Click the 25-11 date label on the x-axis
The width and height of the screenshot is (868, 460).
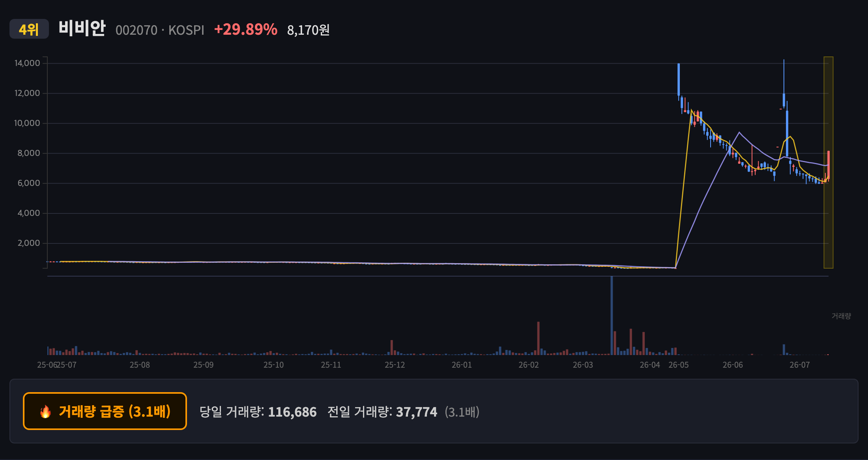(331, 365)
